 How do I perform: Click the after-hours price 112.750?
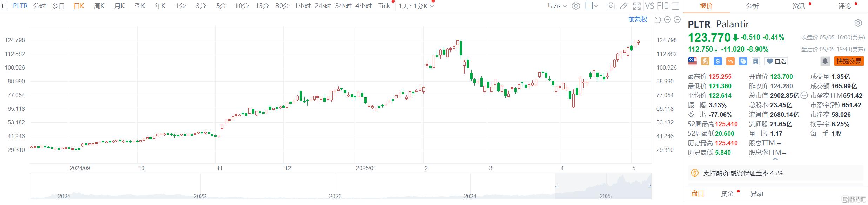coord(700,49)
